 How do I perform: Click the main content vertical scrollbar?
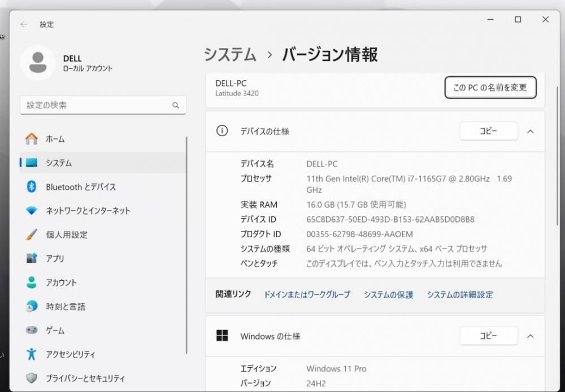point(558,156)
